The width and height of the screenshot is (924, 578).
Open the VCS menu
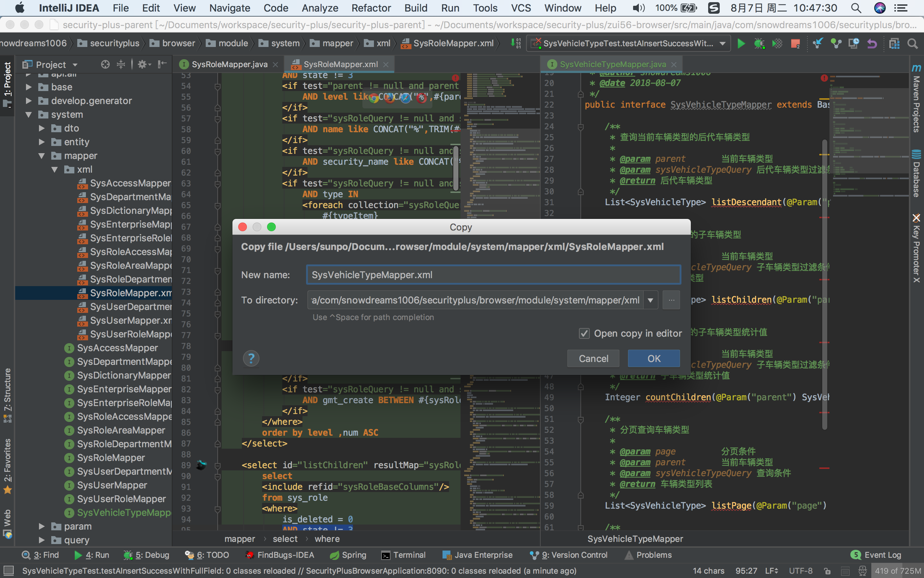(x=521, y=8)
